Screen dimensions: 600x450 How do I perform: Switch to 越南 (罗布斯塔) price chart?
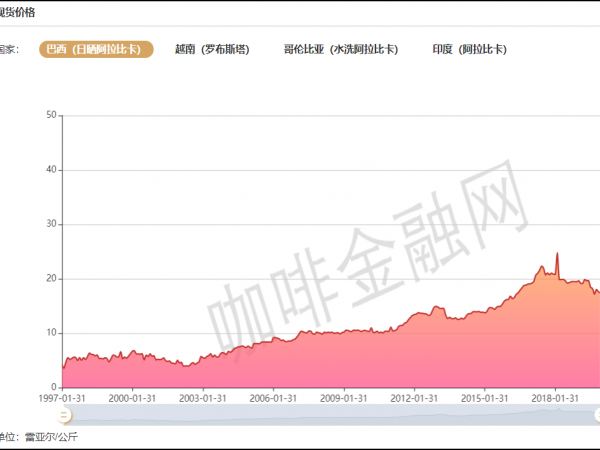212,49
